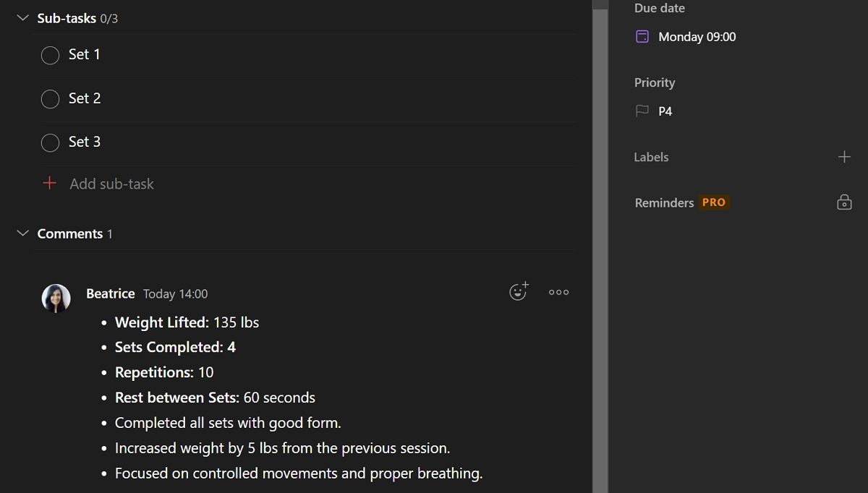Open the comment options three-dot menu
Screen dimensions: 868x493
[558, 291]
